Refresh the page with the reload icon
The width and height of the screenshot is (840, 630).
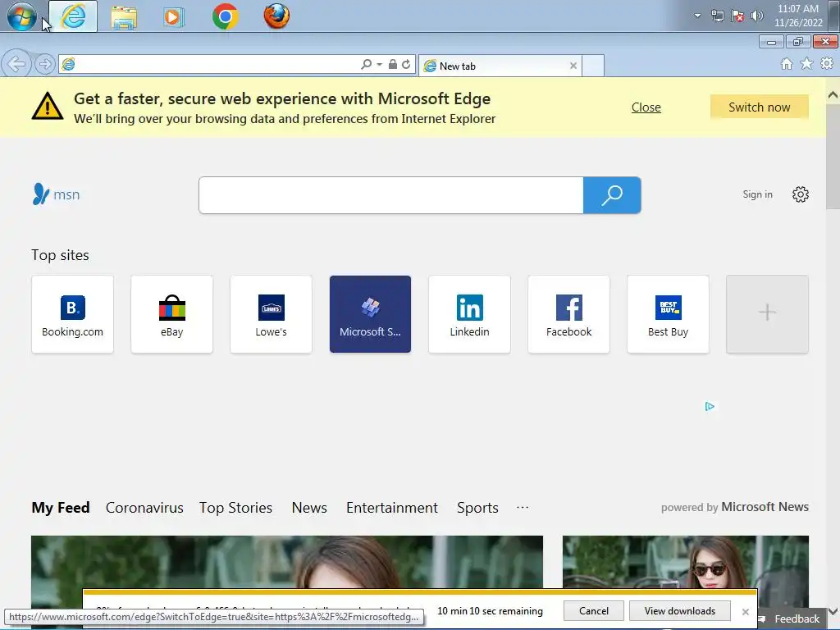pyautogui.click(x=407, y=64)
